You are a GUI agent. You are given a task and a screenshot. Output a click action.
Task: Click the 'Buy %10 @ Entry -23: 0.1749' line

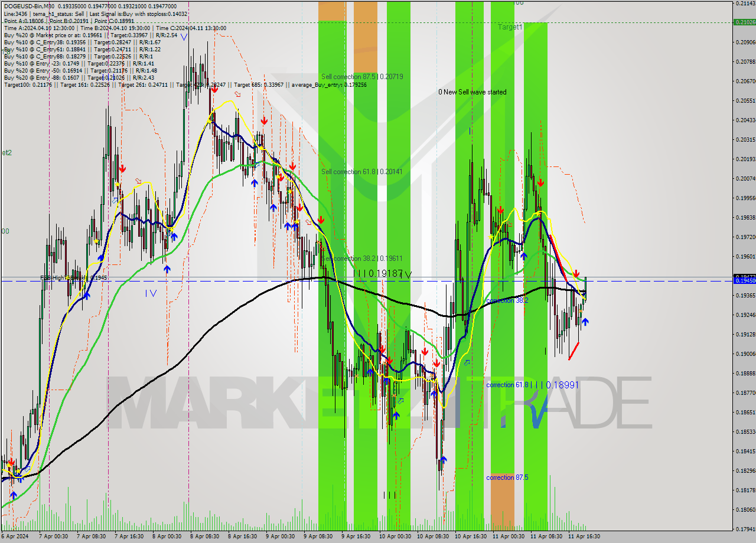pos(79,63)
